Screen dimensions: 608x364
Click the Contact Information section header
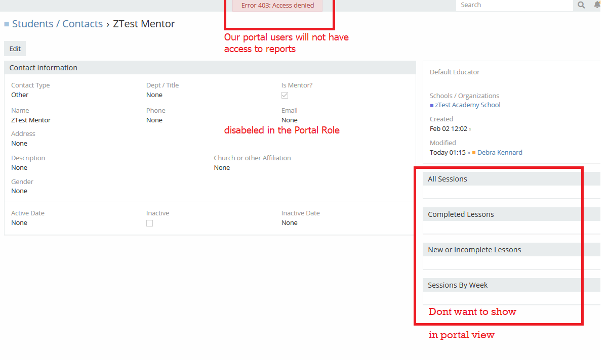click(44, 68)
